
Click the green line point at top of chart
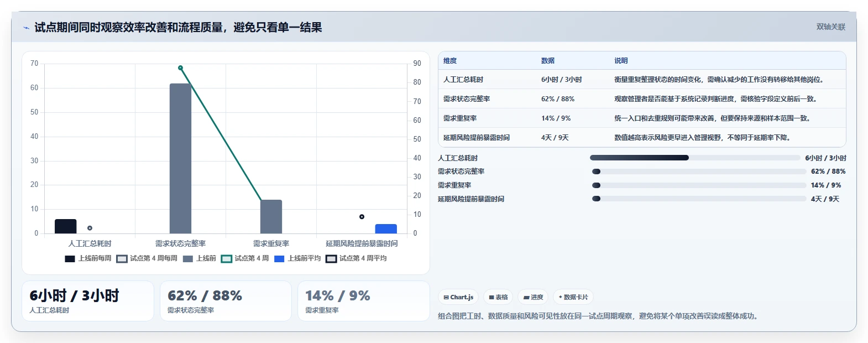click(180, 68)
